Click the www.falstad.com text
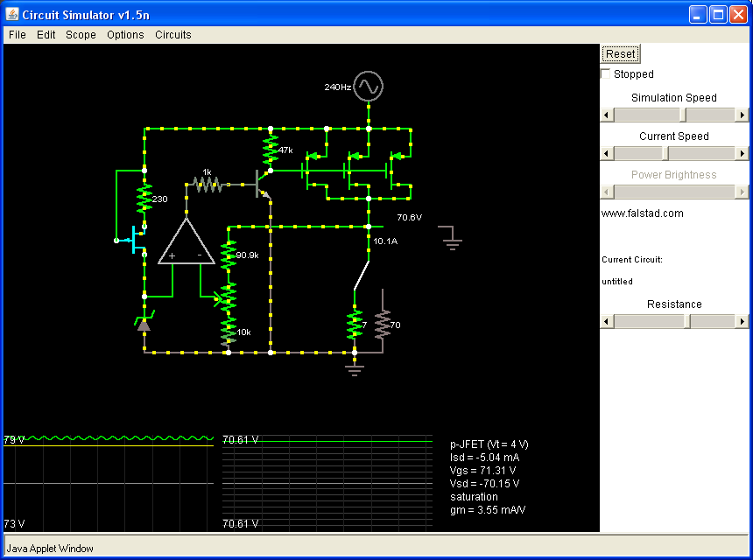The image size is (753, 560). pyautogui.click(x=642, y=213)
